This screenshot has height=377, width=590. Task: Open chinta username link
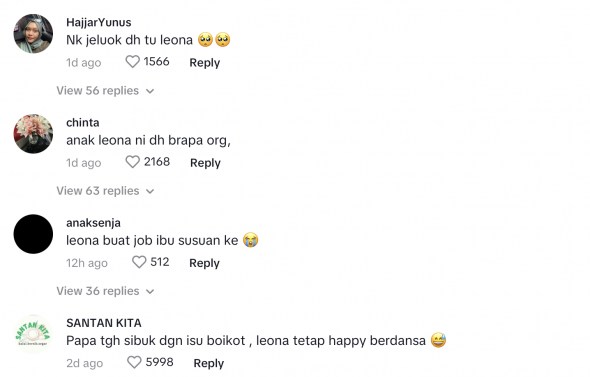click(83, 123)
